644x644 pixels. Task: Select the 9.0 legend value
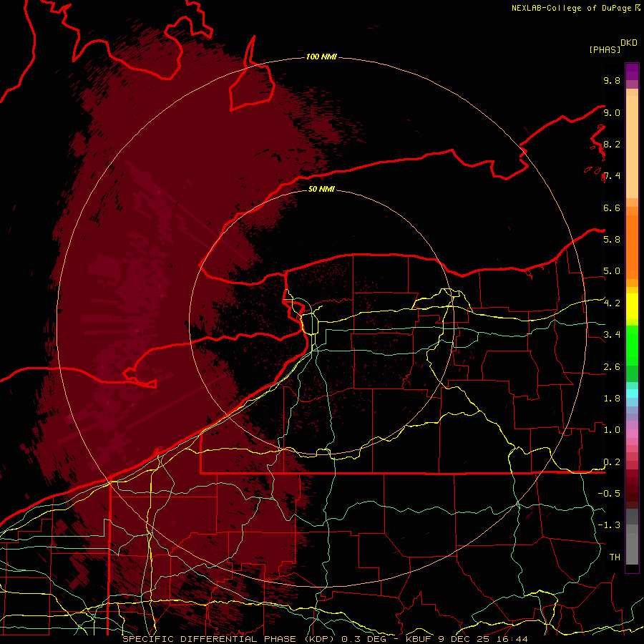coord(612,112)
